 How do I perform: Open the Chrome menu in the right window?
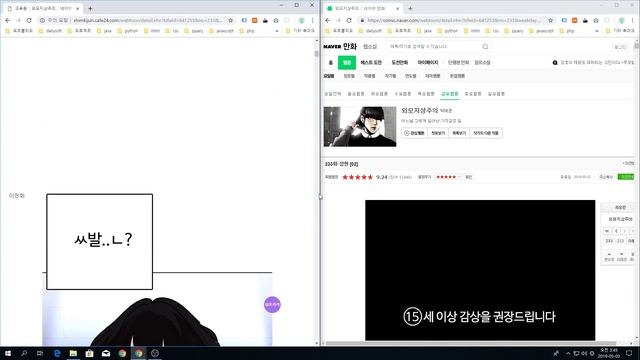(633, 20)
